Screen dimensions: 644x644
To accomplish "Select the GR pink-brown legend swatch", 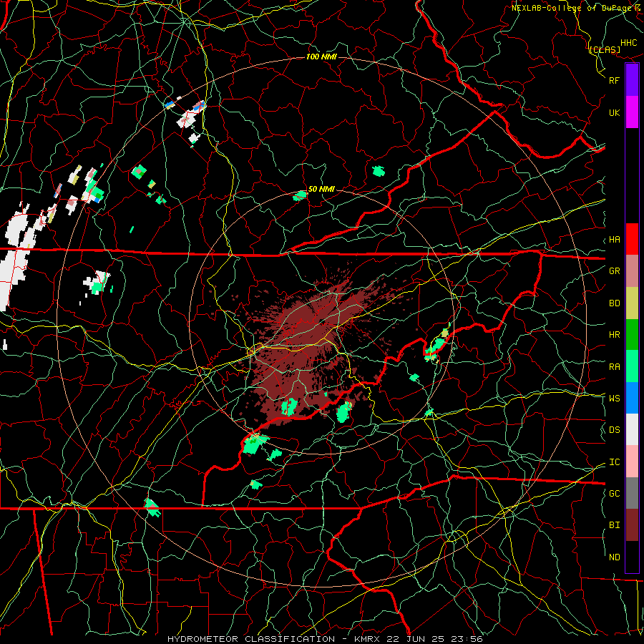I will [x=632, y=270].
